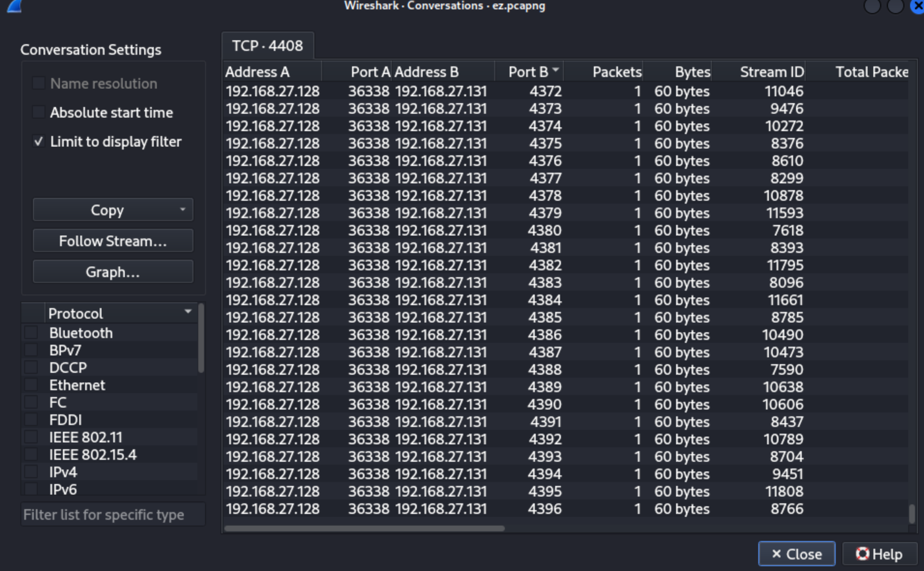Sort by Address B column header
The image size is (924, 571).
[443, 72]
